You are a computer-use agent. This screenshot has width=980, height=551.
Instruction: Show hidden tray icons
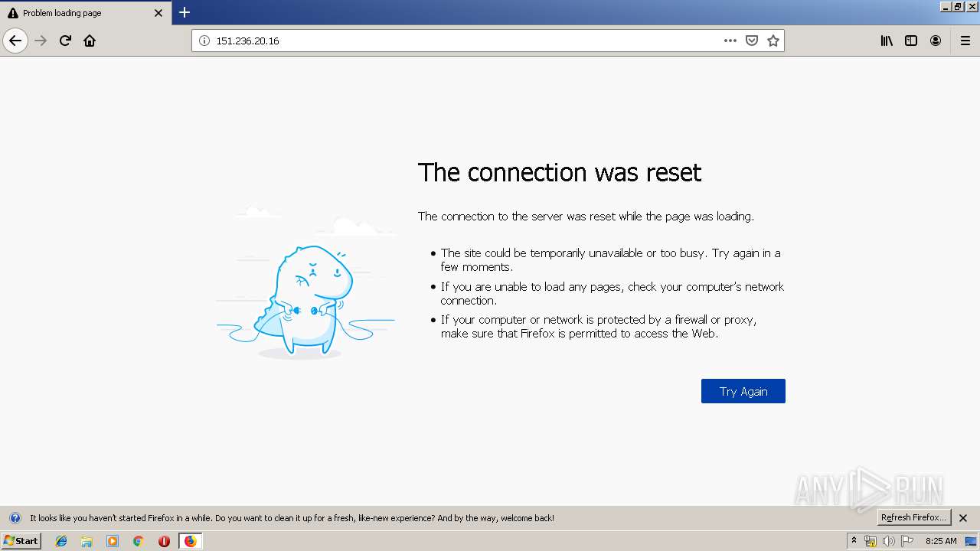tap(854, 540)
